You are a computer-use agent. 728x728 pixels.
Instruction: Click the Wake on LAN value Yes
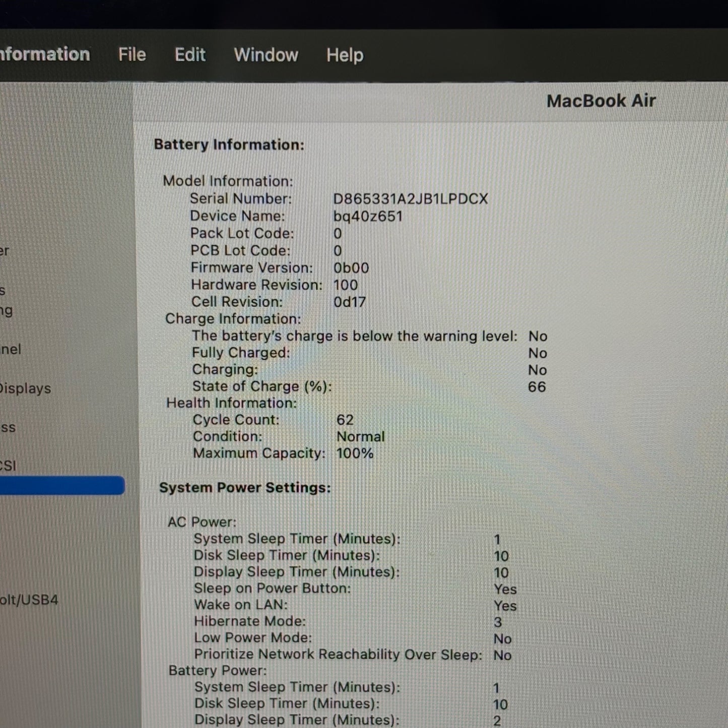505,606
